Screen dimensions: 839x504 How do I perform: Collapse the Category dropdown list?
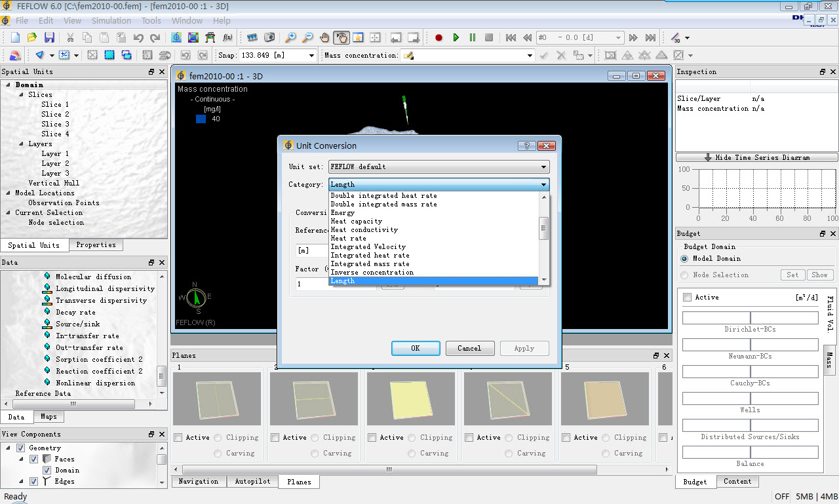pos(544,185)
